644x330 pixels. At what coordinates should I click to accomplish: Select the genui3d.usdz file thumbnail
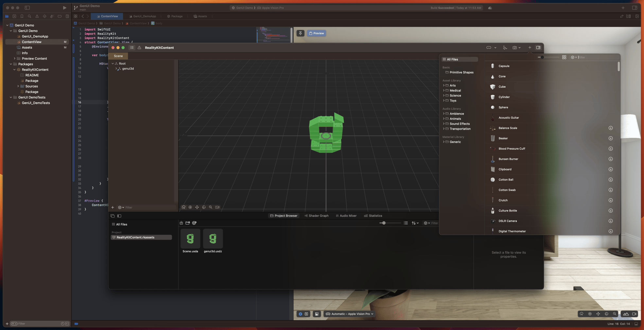(x=213, y=239)
